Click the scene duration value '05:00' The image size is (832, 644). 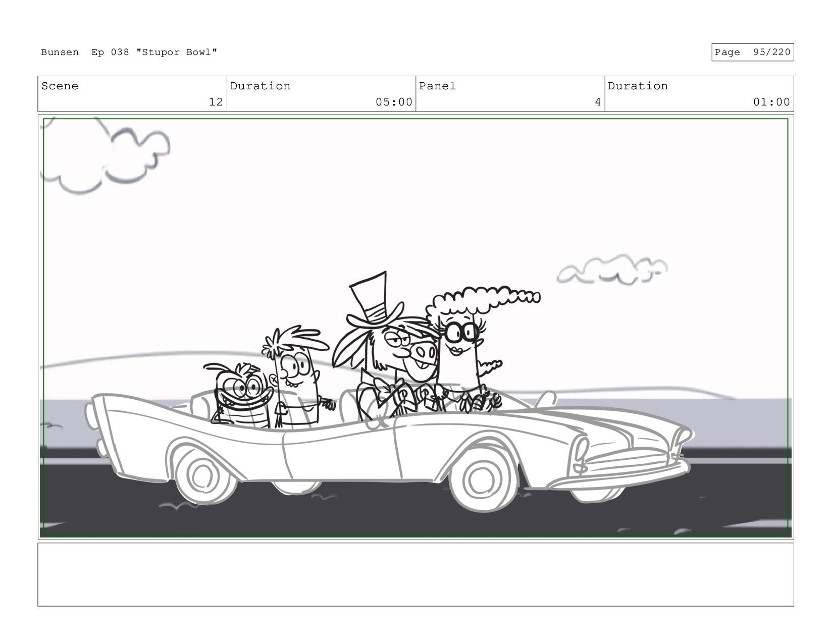tap(394, 102)
